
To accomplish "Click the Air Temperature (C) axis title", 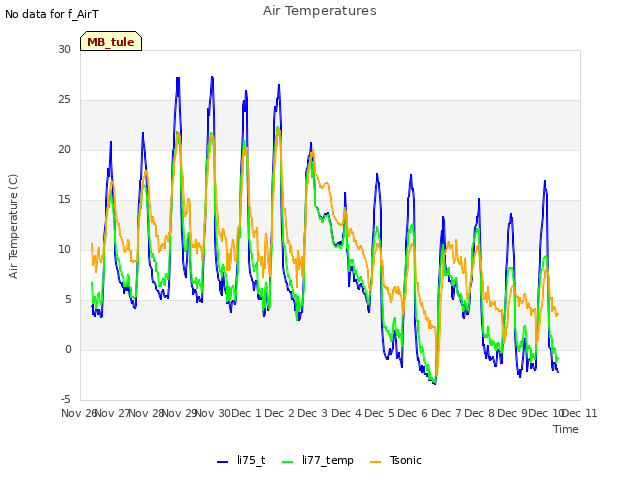I will click(13, 226).
